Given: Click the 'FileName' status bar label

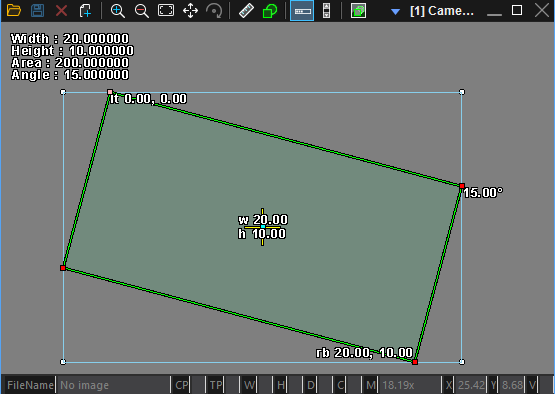Looking at the screenshot, I should click(x=30, y=385).
